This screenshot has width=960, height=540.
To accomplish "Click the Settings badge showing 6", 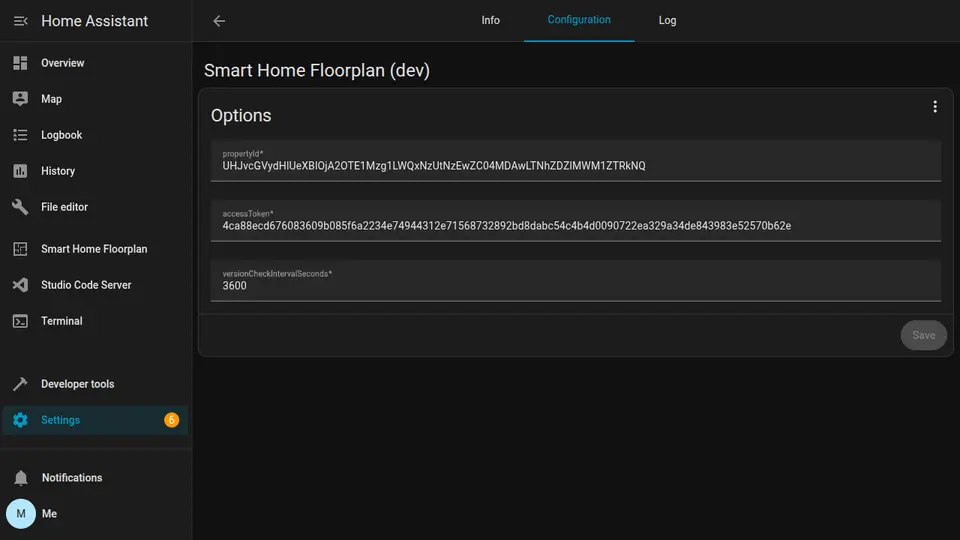I will (171, 420).
